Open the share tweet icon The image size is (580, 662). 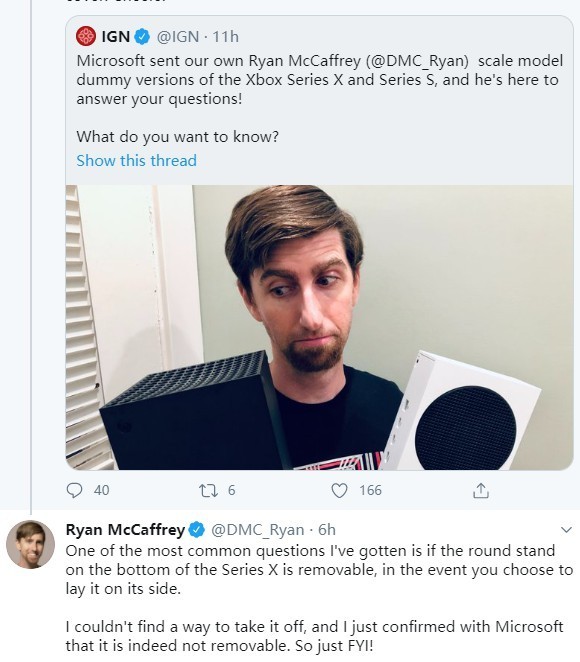coord(481,491)
